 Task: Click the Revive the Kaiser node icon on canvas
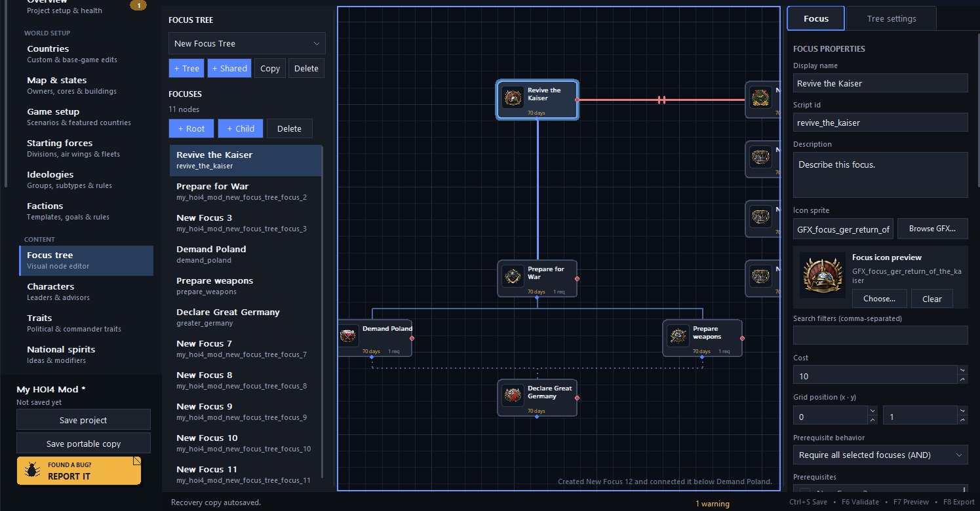pos(513,98)
